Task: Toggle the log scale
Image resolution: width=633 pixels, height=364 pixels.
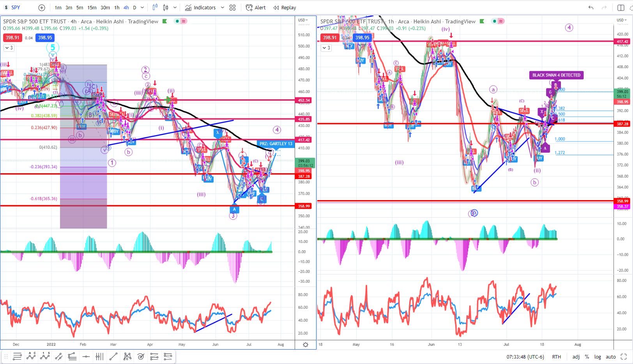Action: point(598,357)
